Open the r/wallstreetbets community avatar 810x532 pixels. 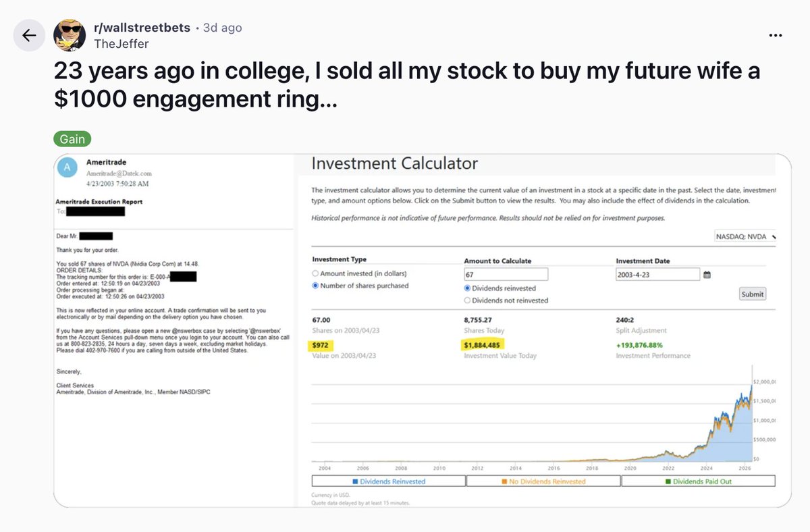70,36
